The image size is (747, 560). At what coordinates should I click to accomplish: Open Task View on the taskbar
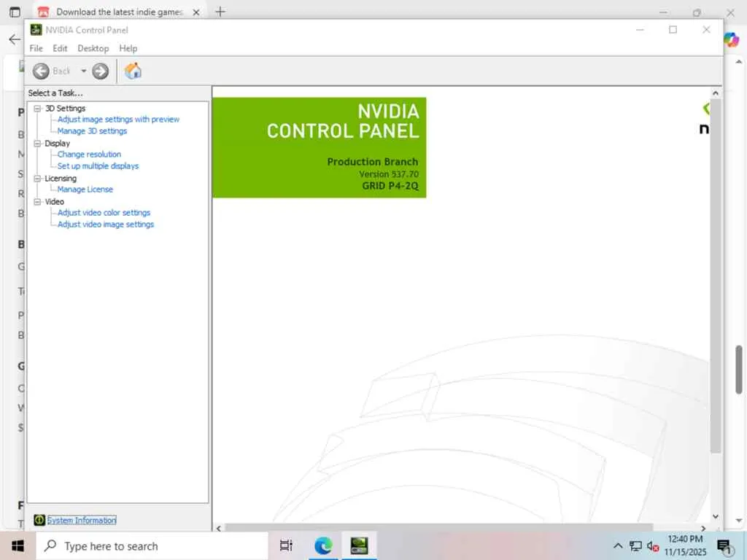click(x=286, y=545)
